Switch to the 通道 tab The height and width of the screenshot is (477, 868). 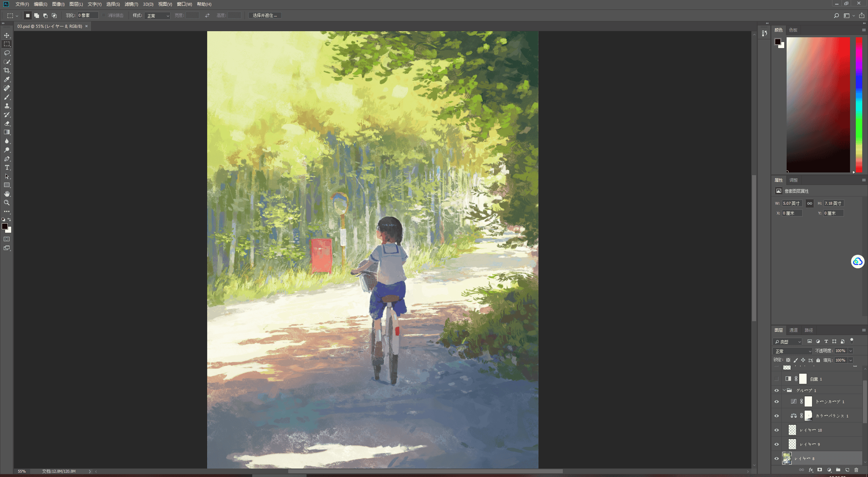(x=793, y=330)
